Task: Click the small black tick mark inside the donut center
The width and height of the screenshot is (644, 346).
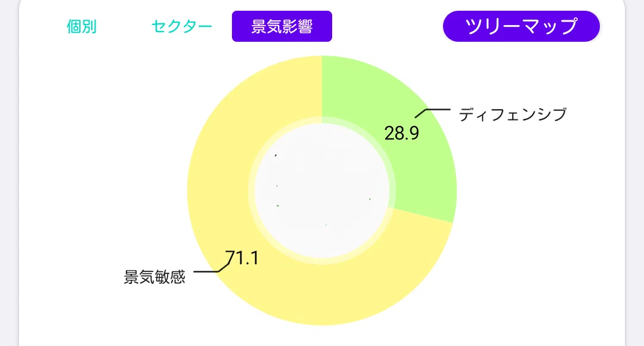Action: [275, 155]
